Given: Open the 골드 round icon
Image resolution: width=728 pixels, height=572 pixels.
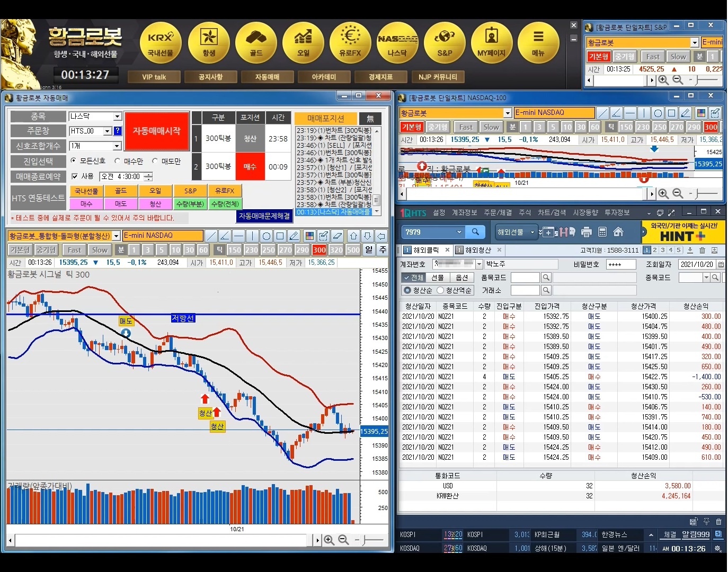Looking at the screenshot, I should pos(256,43).
